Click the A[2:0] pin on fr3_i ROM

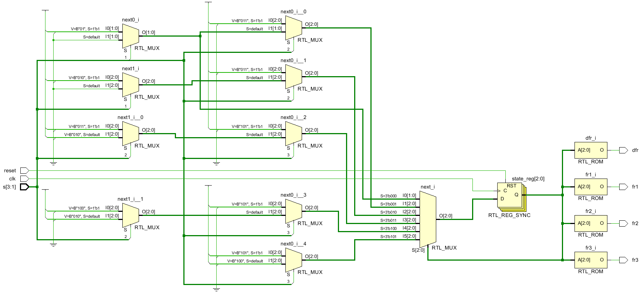click(x=584, y=260)
